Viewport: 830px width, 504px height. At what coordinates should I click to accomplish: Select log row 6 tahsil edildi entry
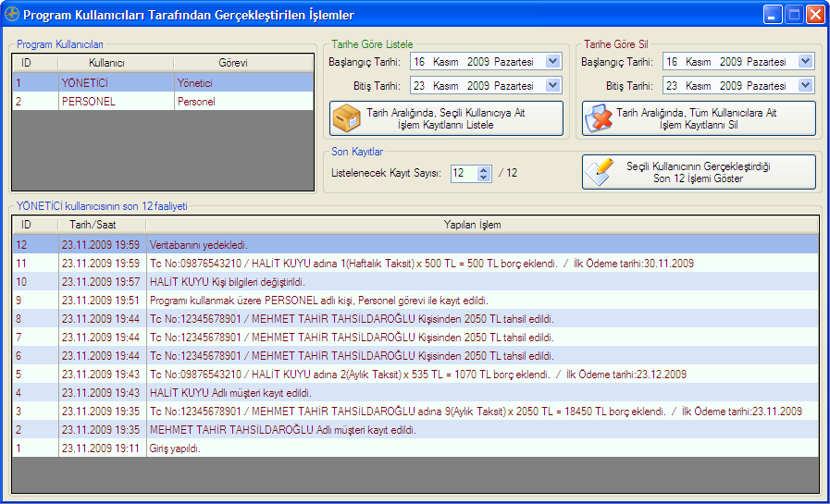click(x=415, y=356)
